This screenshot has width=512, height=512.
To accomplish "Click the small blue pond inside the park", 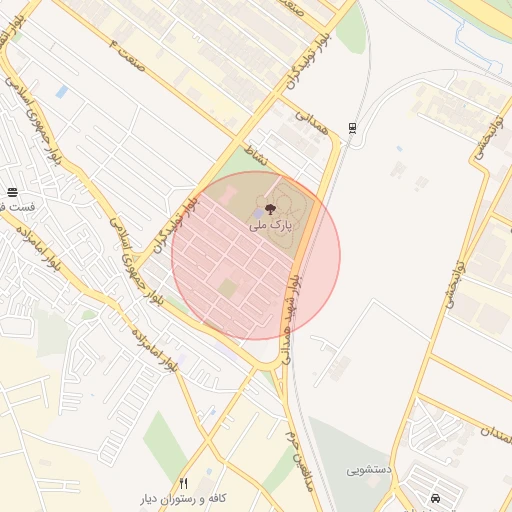I will click(x=258, y=214).
